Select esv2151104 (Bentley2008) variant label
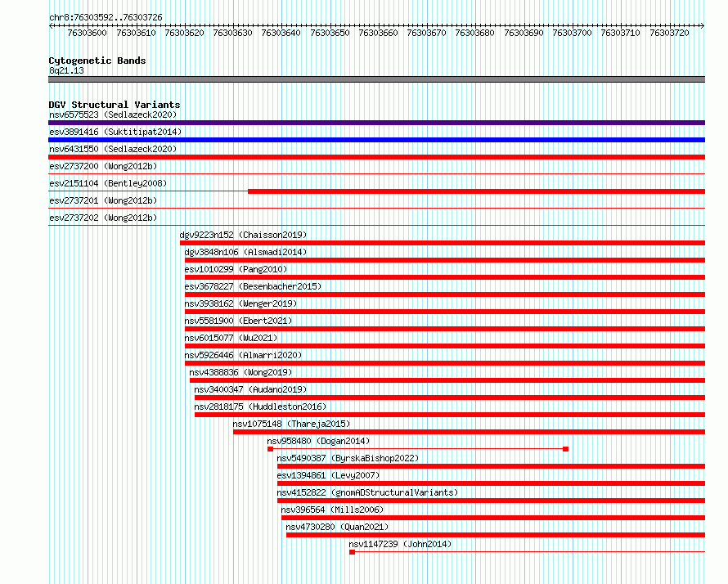This screenshot has height=584, width=728. click(108, 183)
